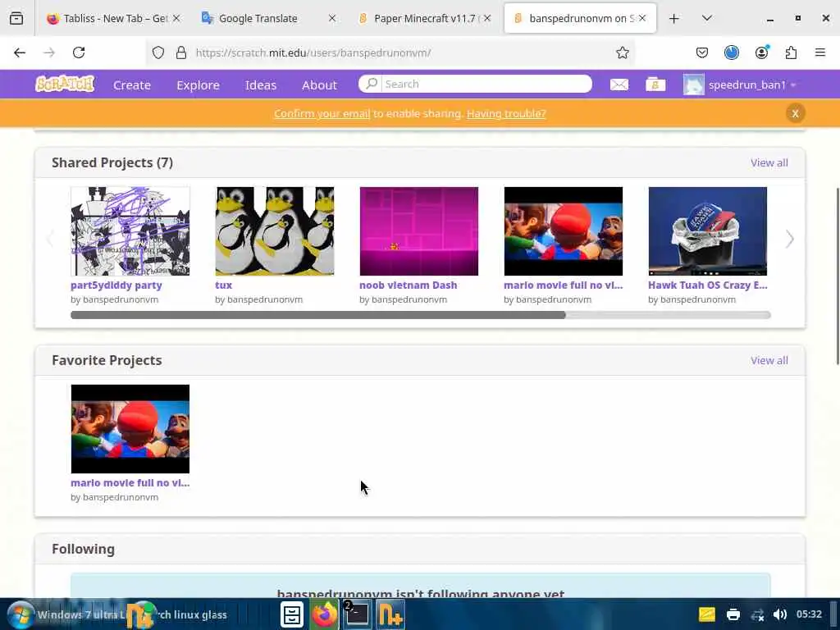Click the Confirm your email link
This screenshot has height=630, width=840.
[x=322, y=113]
